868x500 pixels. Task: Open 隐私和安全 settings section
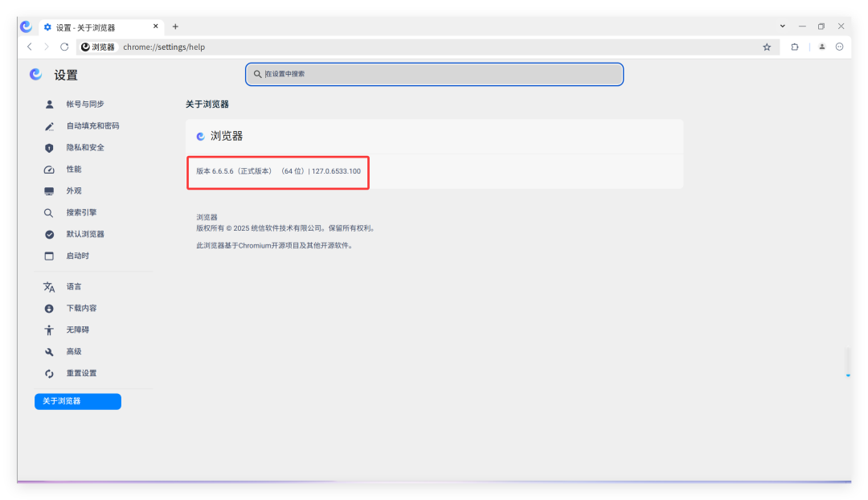point(85,147)
